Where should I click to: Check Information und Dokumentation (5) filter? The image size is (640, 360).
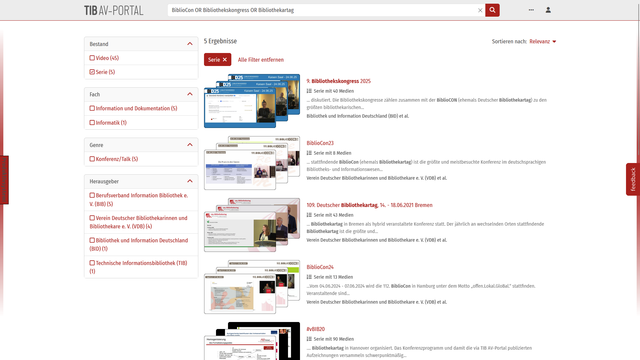click(x=92, y=109)
